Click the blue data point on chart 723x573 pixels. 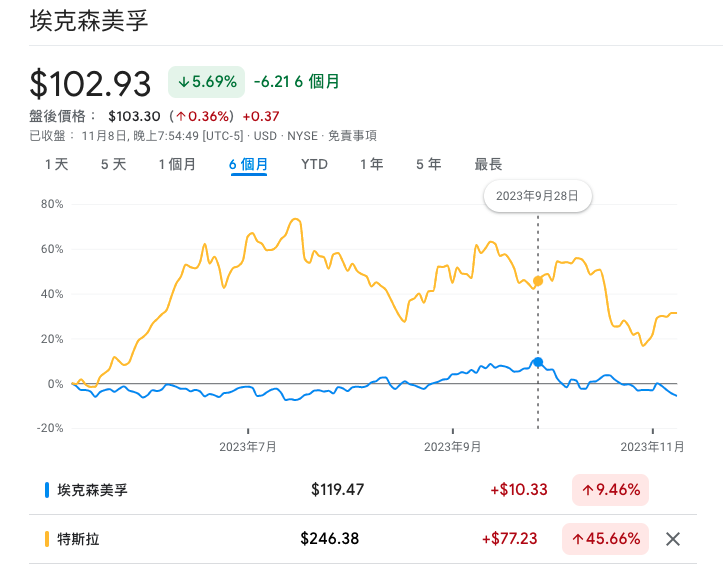pos(538,362)
